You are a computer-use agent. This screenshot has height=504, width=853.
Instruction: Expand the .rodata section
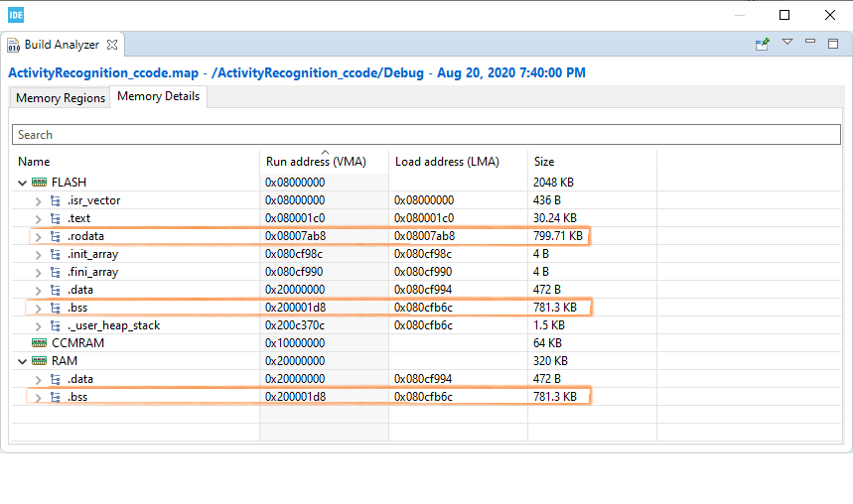[x=39, y=236]
